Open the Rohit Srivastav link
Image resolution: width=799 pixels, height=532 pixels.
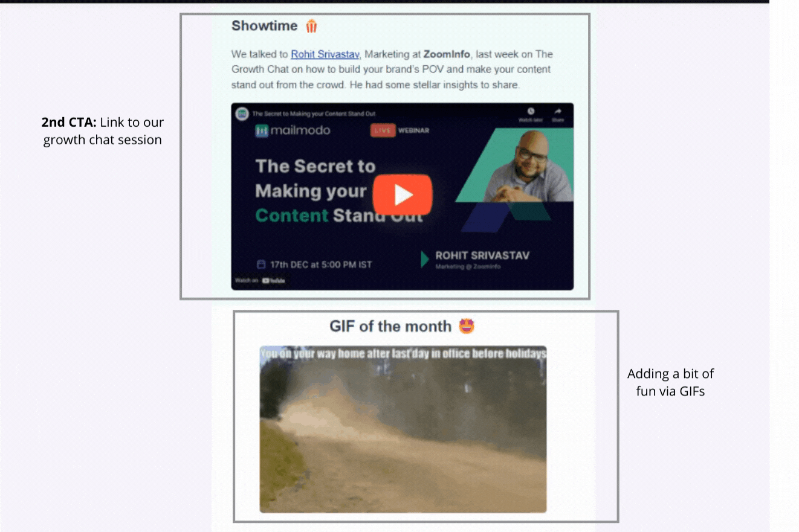(326, 54)
